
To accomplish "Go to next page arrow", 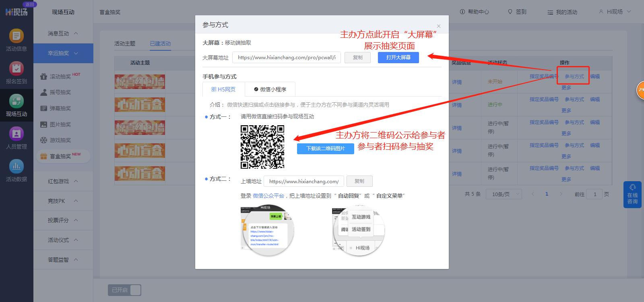I will coord(561,194).
